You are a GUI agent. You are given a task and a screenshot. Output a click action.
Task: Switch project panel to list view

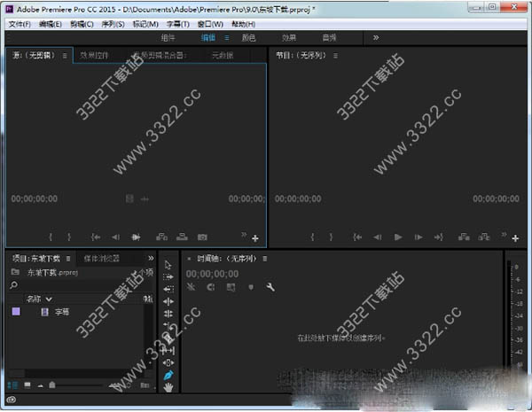[x=12, y=385]
